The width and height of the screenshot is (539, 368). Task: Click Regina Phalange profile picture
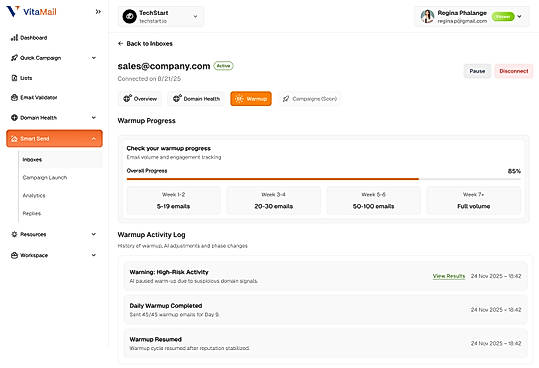coord(427,16)
